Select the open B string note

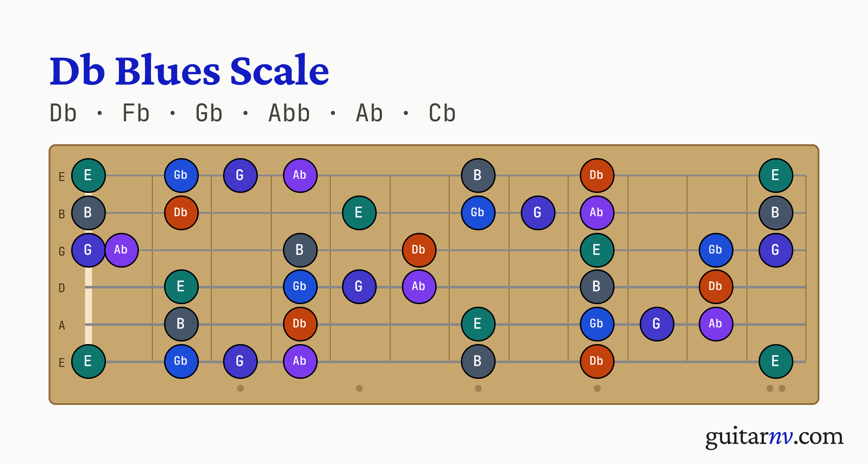89,213
